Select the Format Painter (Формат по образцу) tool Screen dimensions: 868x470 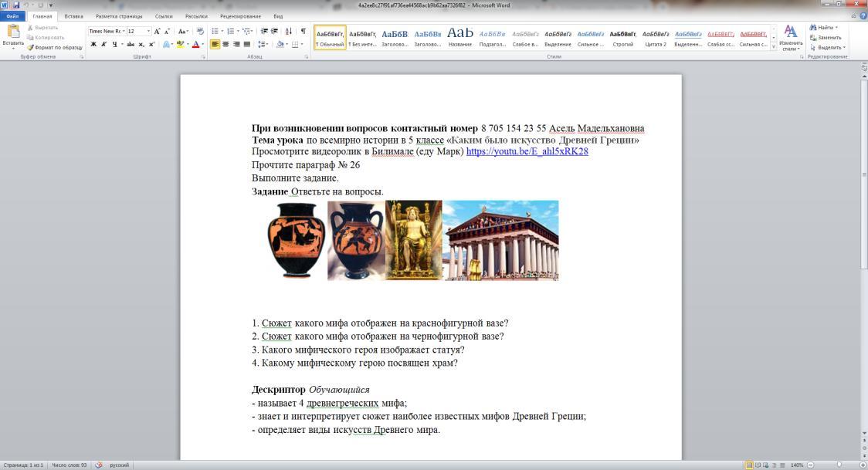click(x=56, y=47)
